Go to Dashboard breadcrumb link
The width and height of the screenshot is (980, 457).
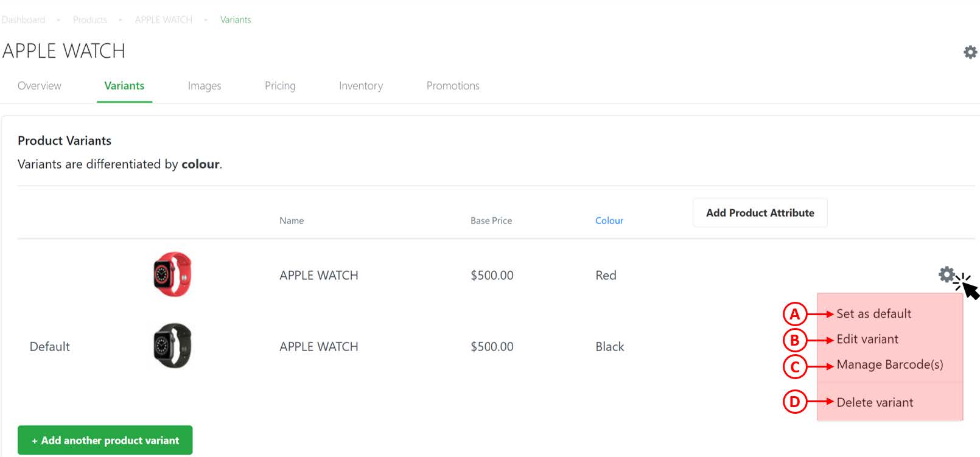point(23,20)
